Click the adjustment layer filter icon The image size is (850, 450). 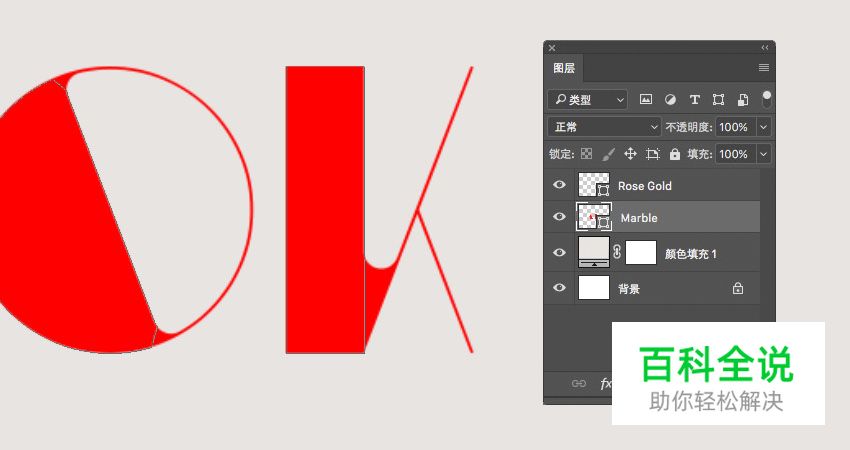(670, 100)
